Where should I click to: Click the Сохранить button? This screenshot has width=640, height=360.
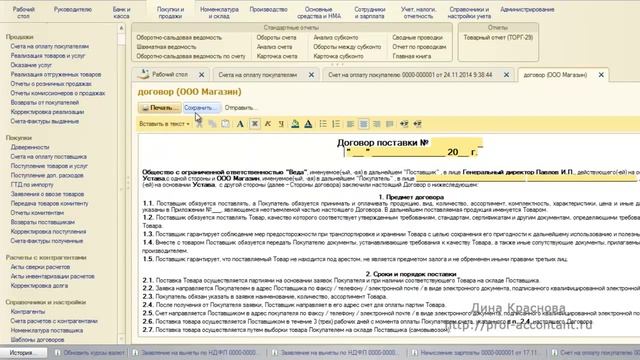coord(202,108)
